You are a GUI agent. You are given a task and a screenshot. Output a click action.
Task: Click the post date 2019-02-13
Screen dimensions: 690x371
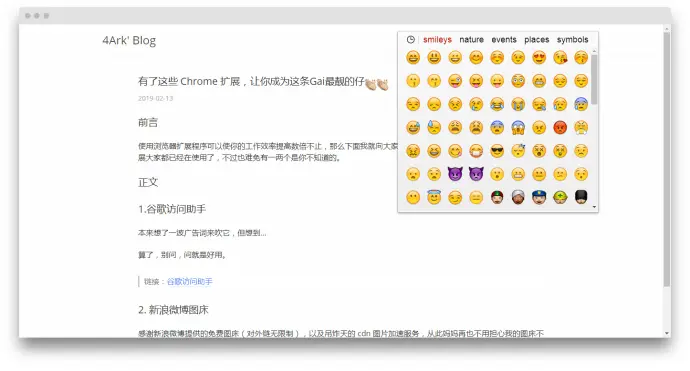coord(155,98)
